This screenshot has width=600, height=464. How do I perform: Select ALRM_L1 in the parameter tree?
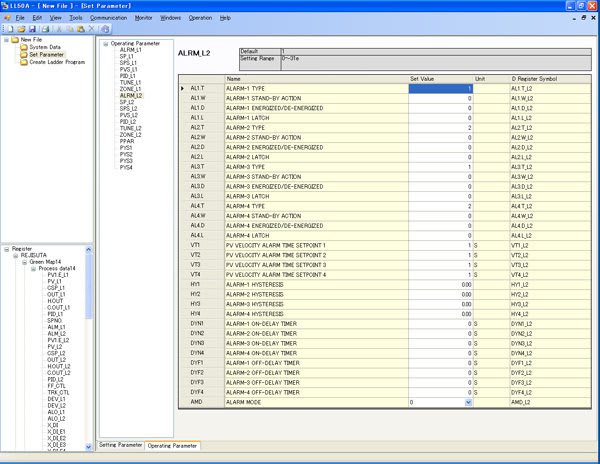point(130,50)
